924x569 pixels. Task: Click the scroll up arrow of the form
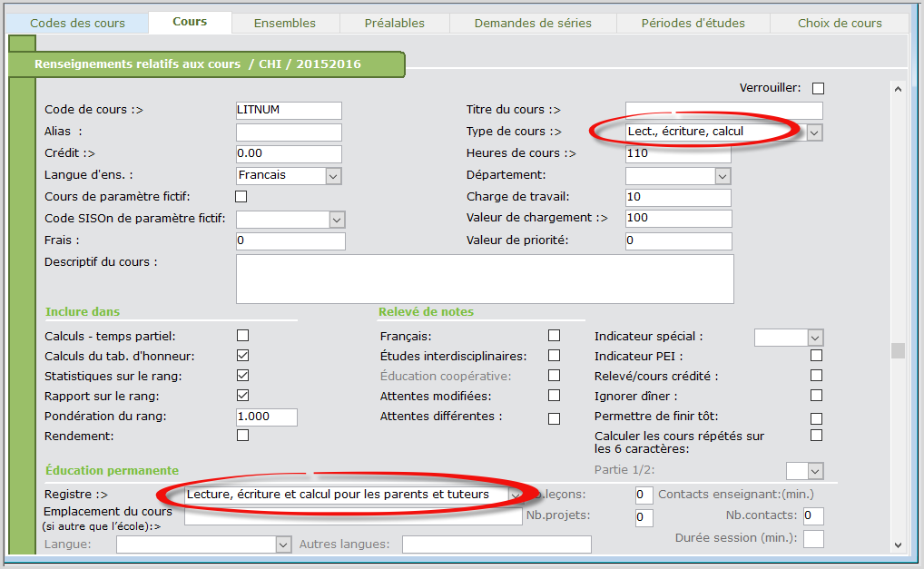(x=898, y=90)
